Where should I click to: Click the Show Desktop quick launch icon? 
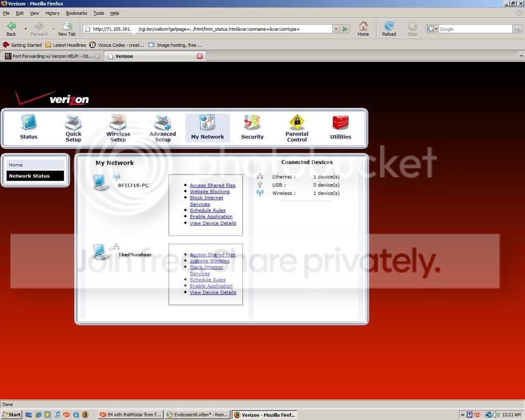tap(29, 415)
